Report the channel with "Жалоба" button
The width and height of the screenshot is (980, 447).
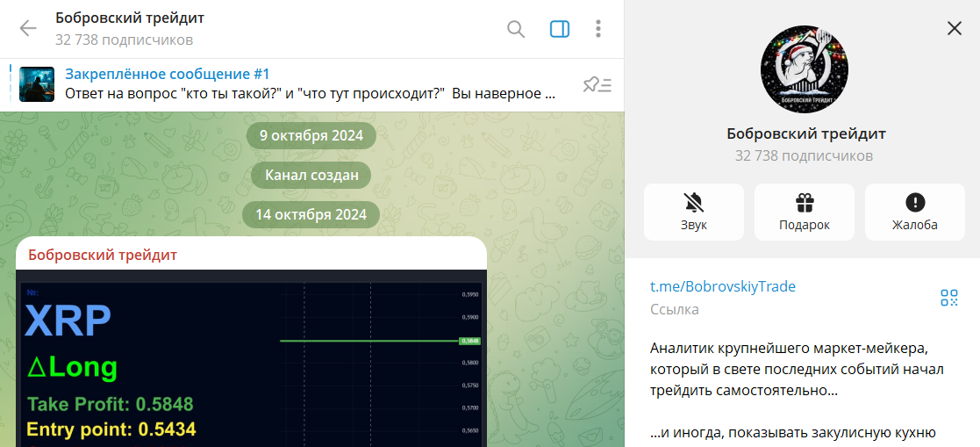click(x=914, y=212)
